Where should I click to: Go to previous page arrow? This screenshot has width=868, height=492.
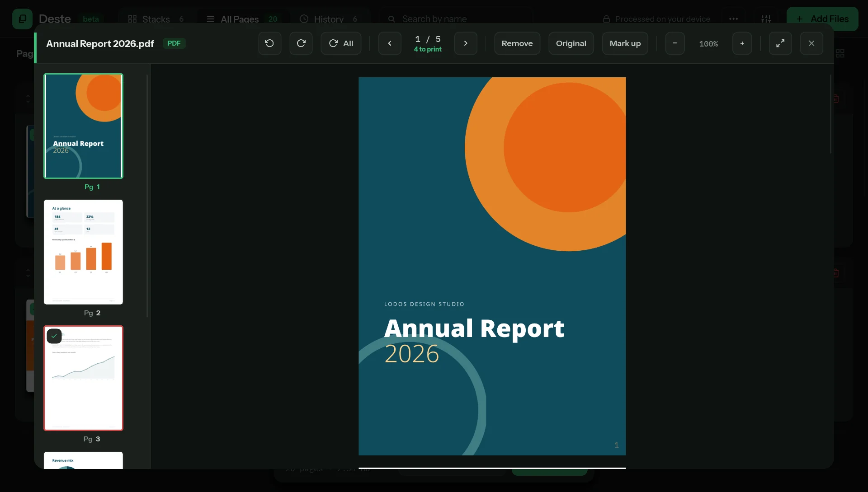tap(390, 43)
